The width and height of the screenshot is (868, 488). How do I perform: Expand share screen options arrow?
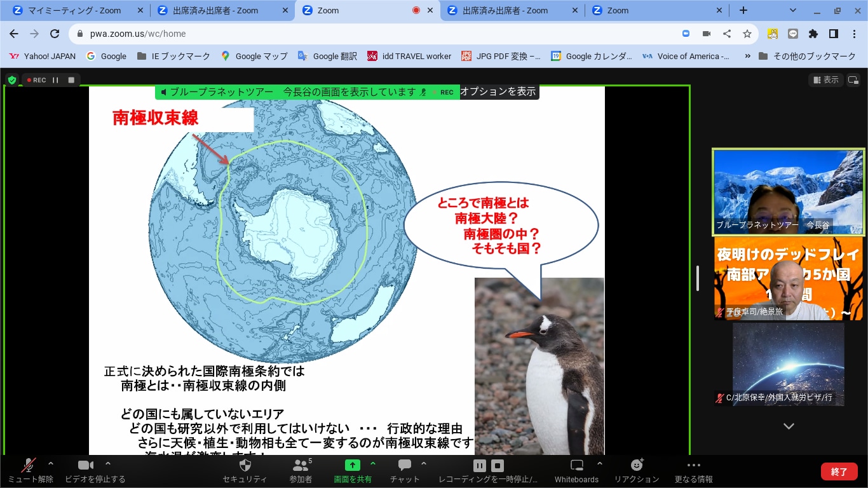(373, 464)
